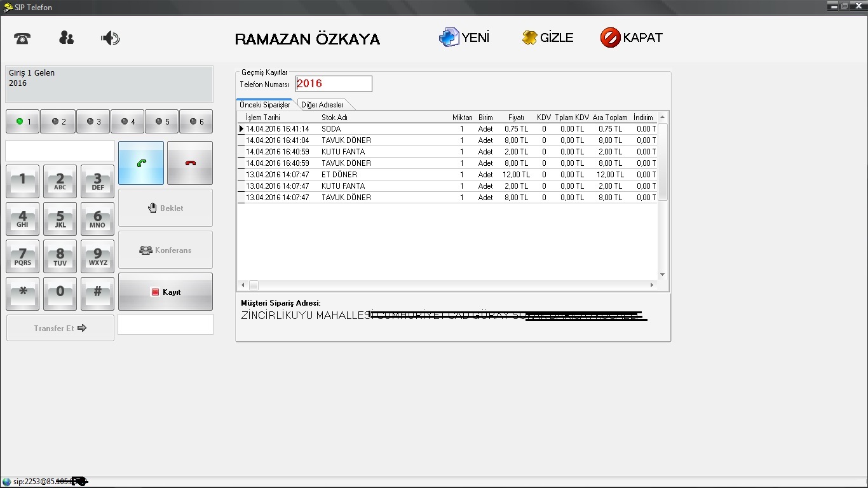
Task: Click the Telefon Numarası input field
Action: [334, 84]
